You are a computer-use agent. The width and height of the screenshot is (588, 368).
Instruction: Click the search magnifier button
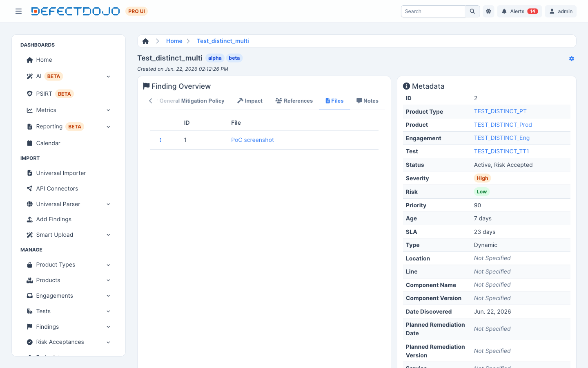(472, 11)
